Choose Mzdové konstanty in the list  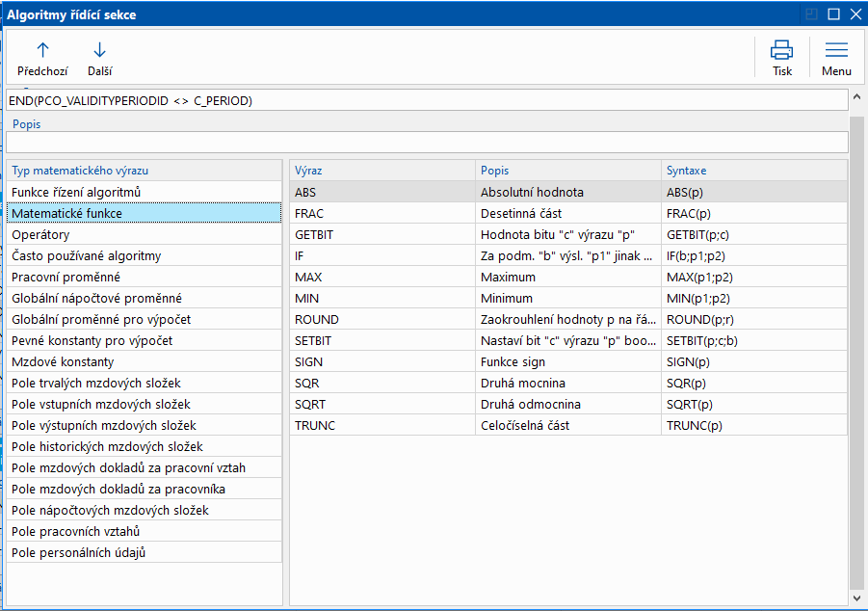click(63, 361)
